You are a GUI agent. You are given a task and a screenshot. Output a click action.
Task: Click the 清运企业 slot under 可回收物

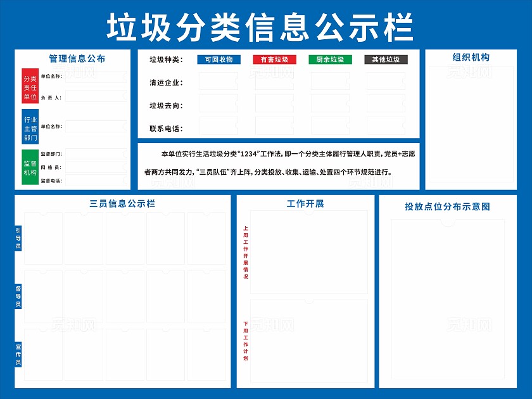[218, 82]
